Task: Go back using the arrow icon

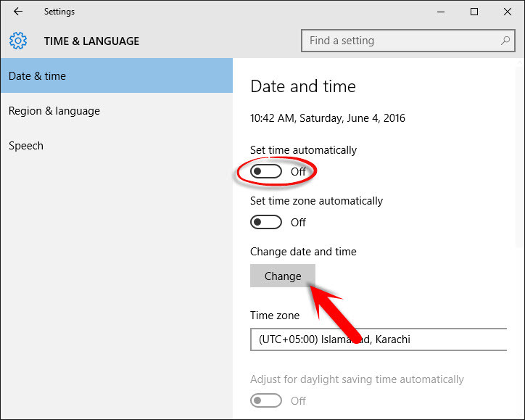Action: (x=18, y=12)
